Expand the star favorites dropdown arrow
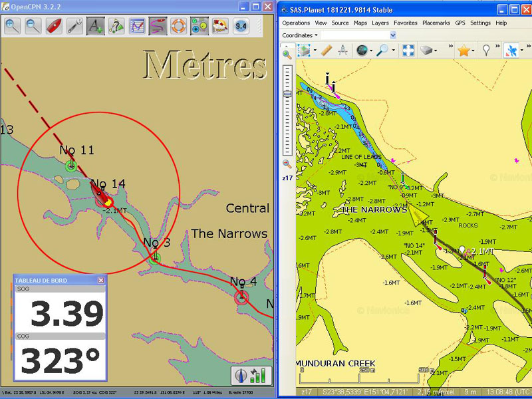 coord(473,51)
